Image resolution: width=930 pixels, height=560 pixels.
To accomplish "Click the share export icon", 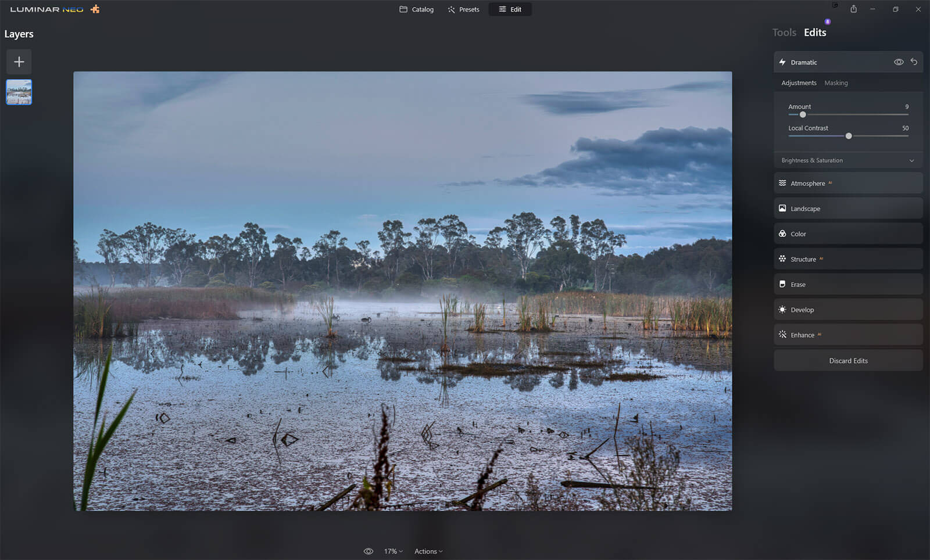I will click(853, 9).
